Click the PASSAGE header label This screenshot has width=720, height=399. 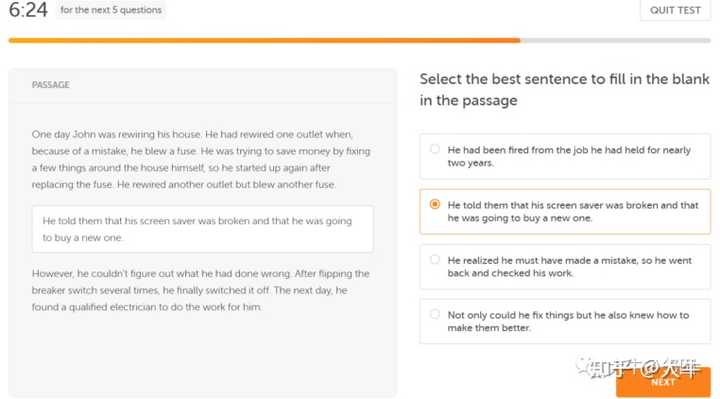click(x=51, y=85)
